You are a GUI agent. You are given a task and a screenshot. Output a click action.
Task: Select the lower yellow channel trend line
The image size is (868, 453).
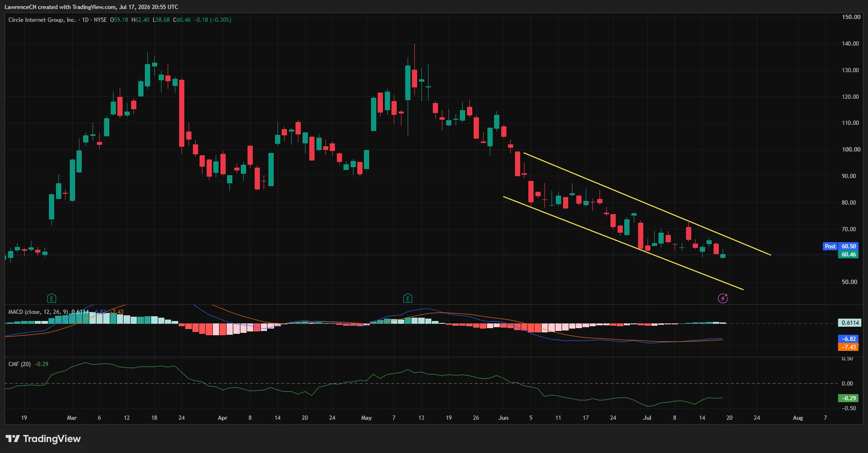[x=623, y=243]
